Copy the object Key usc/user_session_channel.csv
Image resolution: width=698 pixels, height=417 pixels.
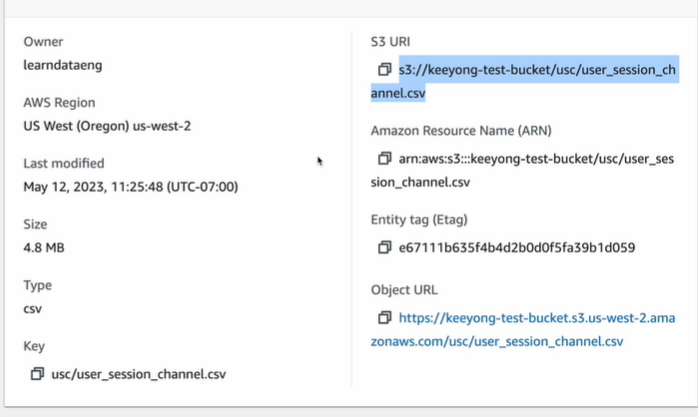[x=37, y=374]
